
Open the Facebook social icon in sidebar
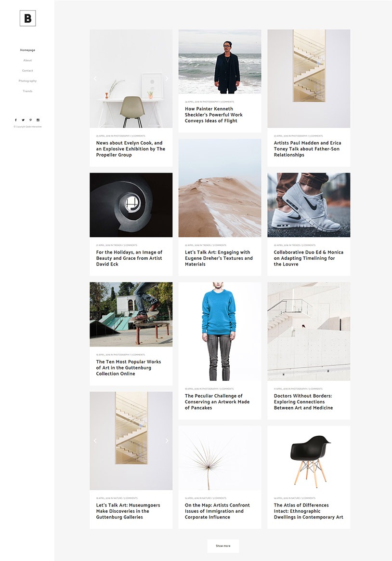click(x=16, y=120)
